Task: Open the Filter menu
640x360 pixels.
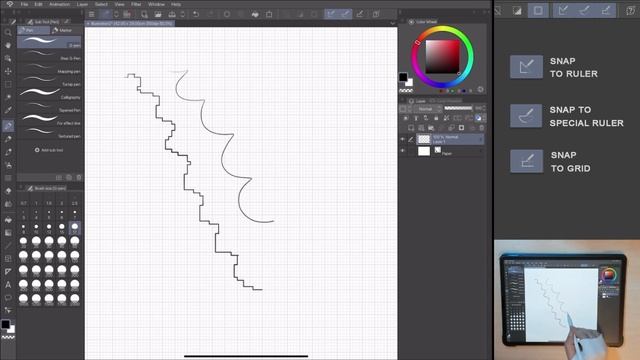Action: (136, 4)
